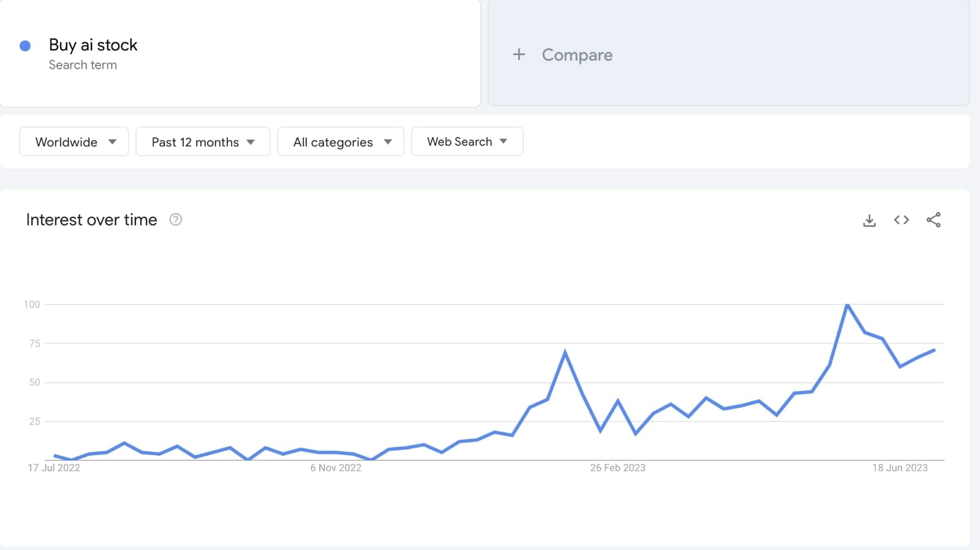Click the blue dot next to Buy ai stock
The width and height of the screenshot is (980, 550).
[x=25, y=46]
